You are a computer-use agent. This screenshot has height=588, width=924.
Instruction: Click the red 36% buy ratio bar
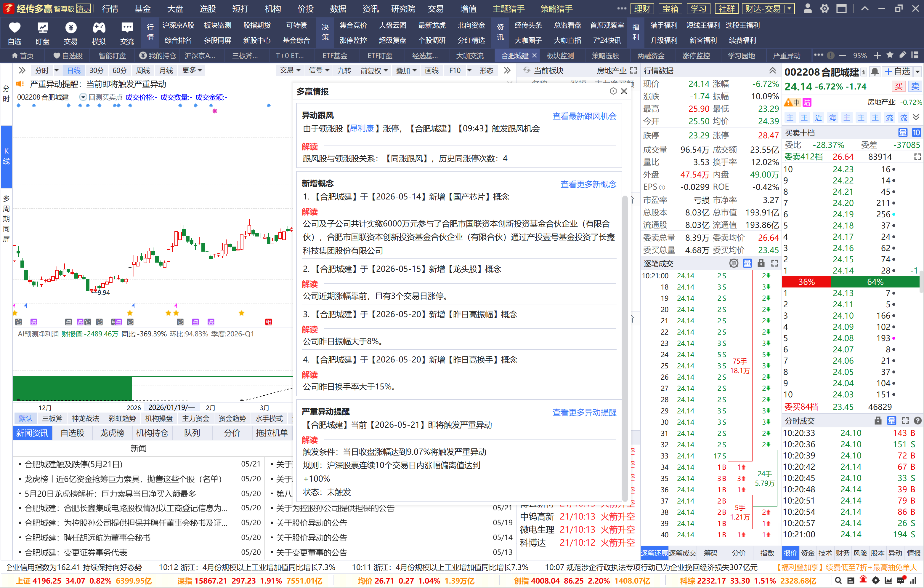click(806, 282)
